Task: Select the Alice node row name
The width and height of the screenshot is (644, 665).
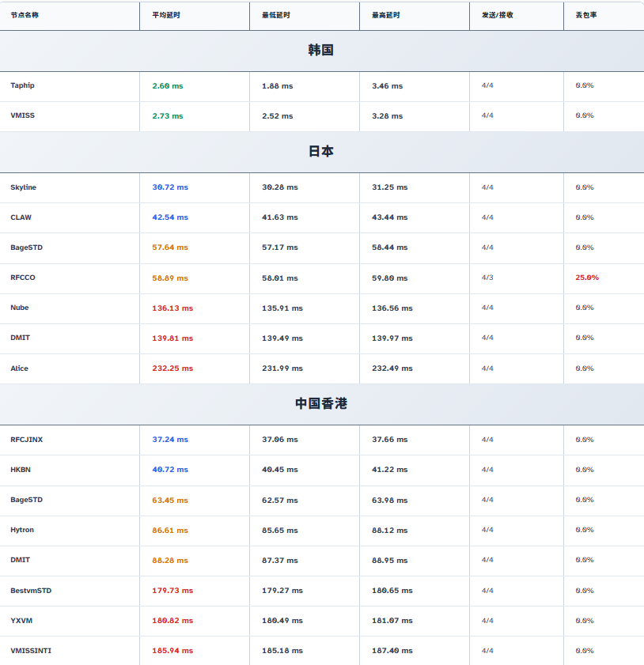Action: (19, 368)
